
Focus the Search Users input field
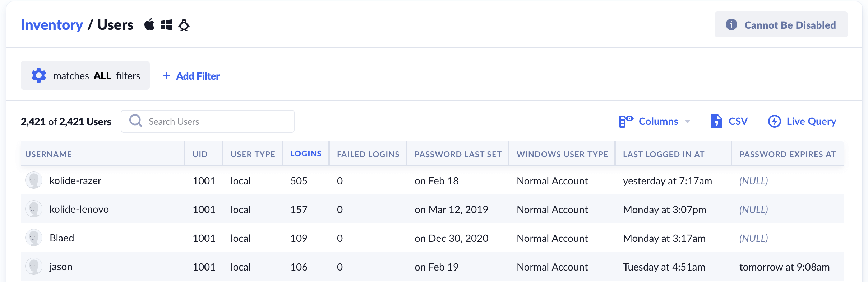coord(216,122)
